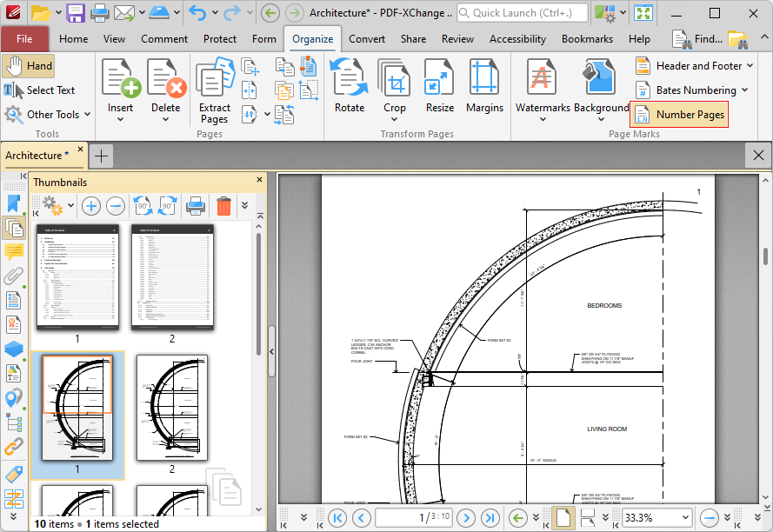
Task: Open the File menu
Action: tap(24, 39)
